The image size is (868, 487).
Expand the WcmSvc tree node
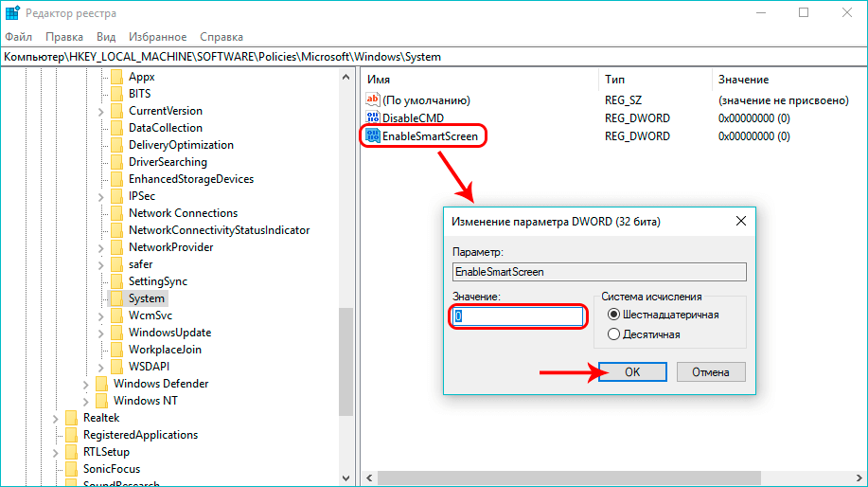[x=100, y=316]
